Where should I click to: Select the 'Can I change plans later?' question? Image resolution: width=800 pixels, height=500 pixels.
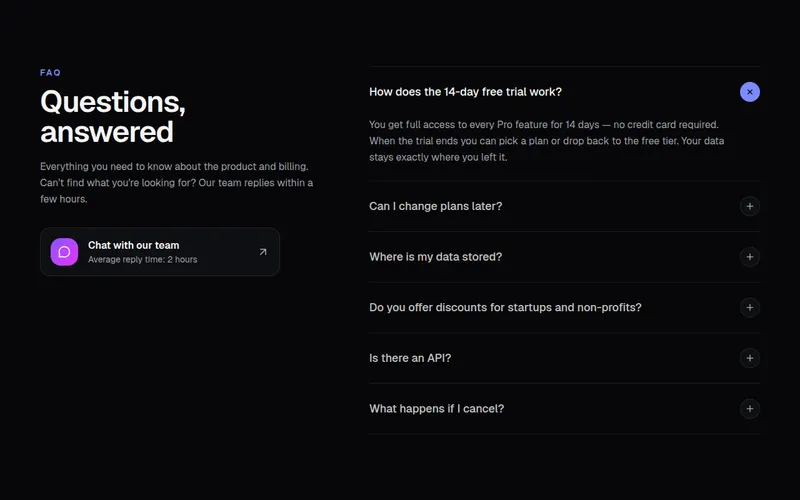click(x=435, y=206)
